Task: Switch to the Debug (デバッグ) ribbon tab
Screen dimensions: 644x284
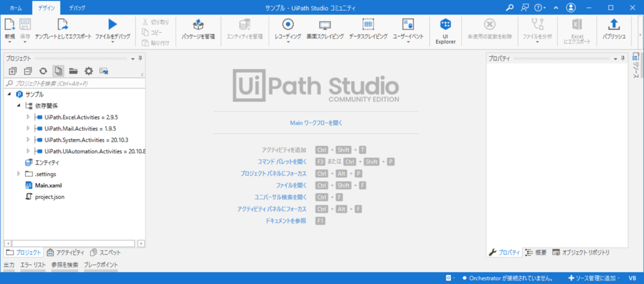Action: point(77,8)
